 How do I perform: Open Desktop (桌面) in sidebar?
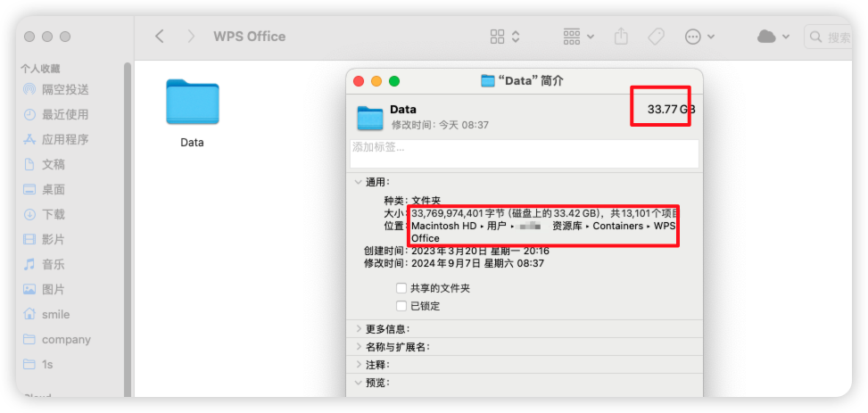pos(44,189)
